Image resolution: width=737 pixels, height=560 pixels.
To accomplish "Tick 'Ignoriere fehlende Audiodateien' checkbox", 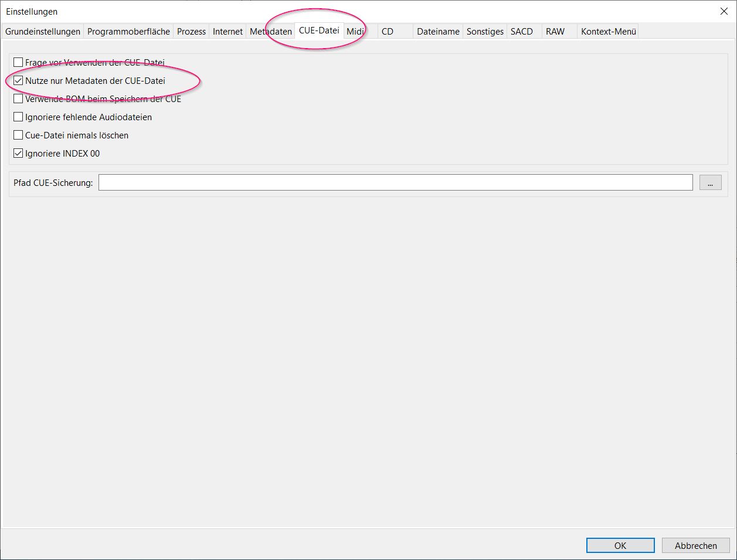I will pyautogui.click(x=18, y=117).
